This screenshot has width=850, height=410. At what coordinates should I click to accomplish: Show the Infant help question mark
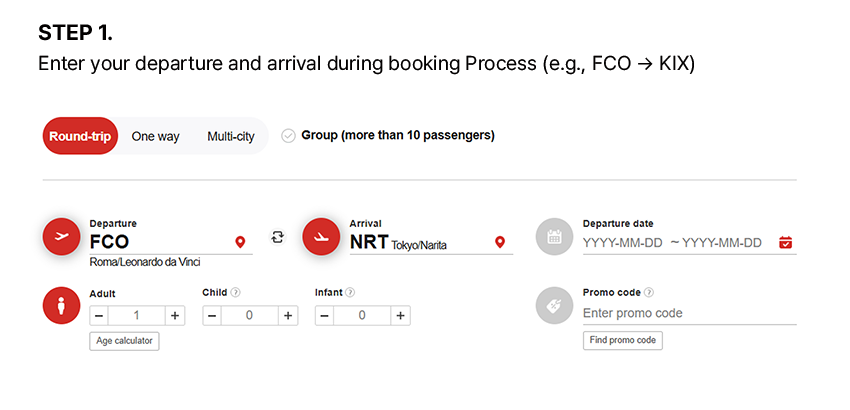(x=350, y=292)
